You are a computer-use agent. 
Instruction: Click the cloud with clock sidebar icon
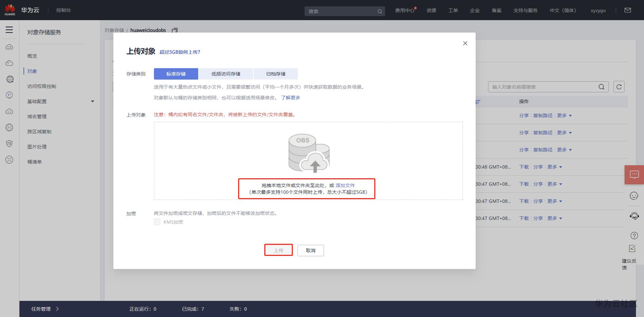(x=9, y=63)
